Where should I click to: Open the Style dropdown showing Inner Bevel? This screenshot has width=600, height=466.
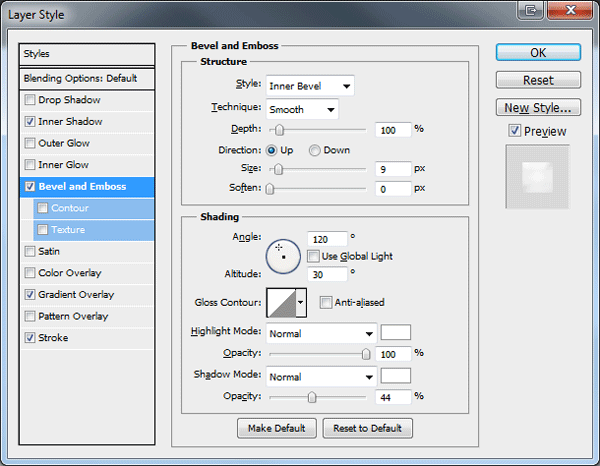pyautogui.click(x=310, y=86)
